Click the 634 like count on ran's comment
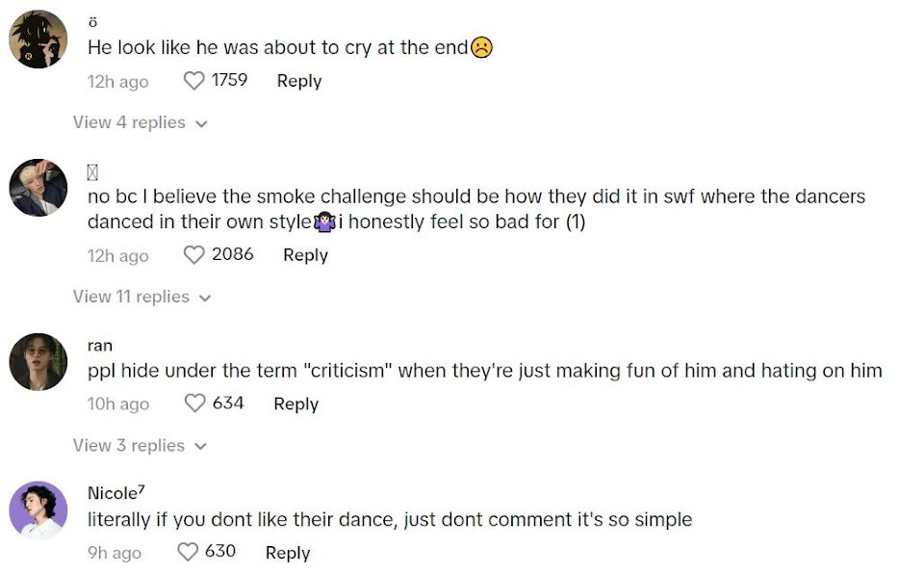 coord(228,404)
